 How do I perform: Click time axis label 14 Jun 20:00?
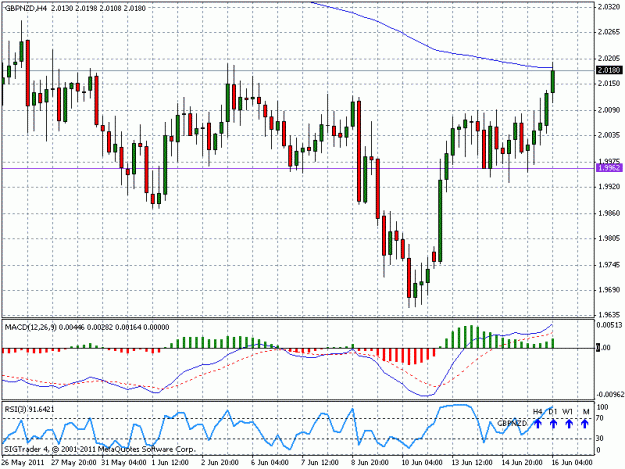(522, 462)
